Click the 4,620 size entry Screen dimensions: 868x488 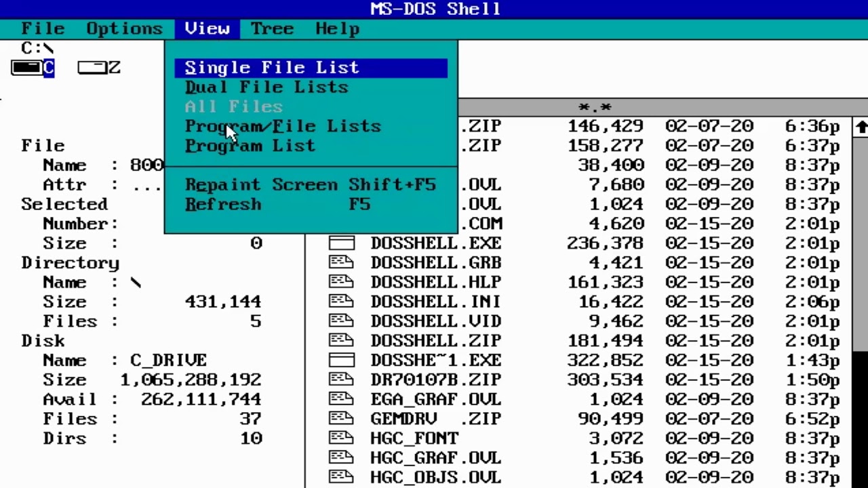pyautogui.click(x=616, y=224)
